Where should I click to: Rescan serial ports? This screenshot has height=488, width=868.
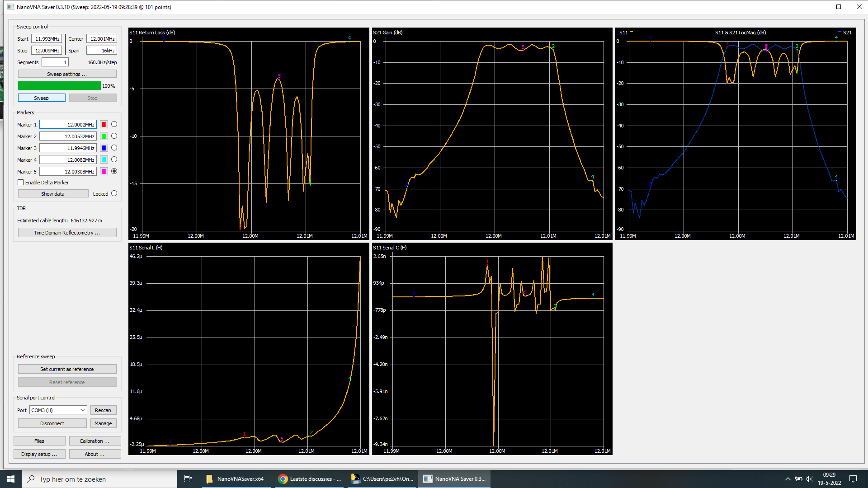(103, 410)
